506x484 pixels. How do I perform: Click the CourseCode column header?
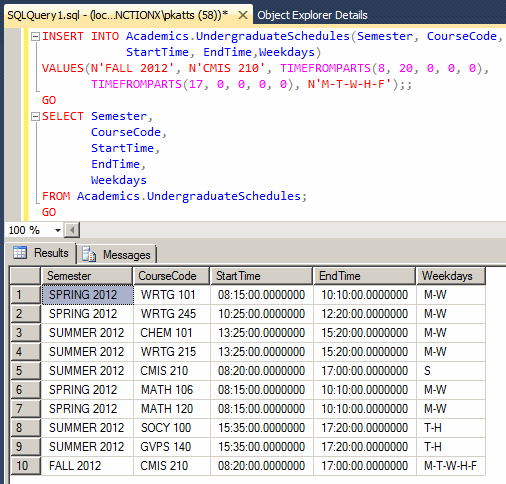point(171,276)
